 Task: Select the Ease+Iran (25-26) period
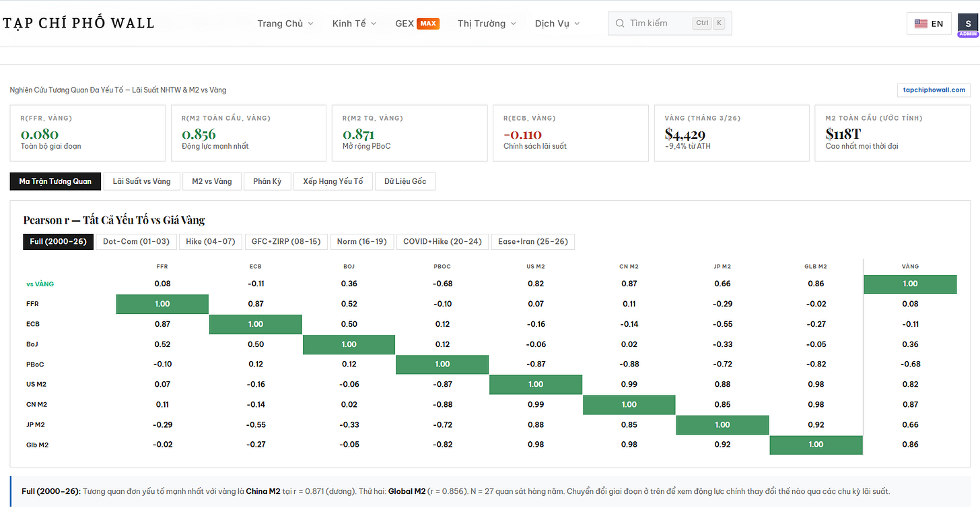[x=532, y=241]
